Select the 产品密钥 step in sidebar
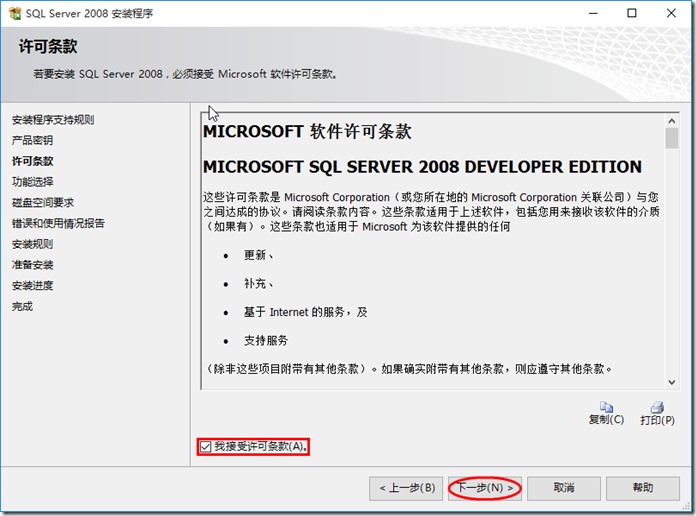The height and width of the screenshot is (516, 696). [32, 140]
